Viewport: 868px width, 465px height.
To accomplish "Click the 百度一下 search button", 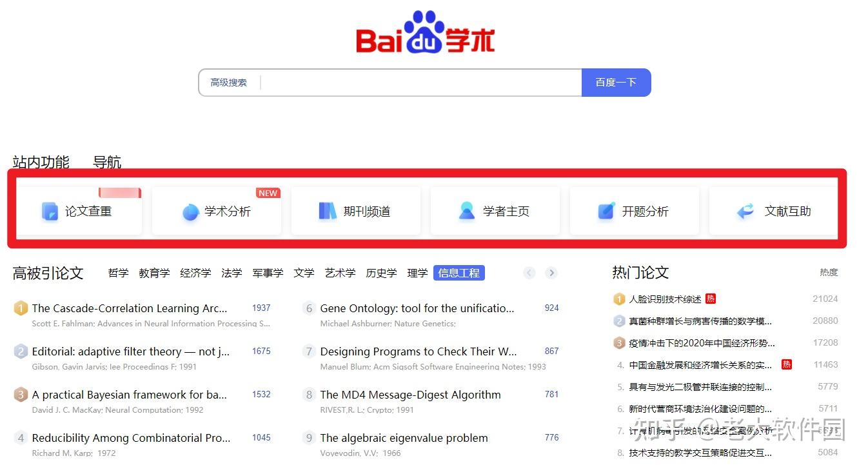I will click(x=616, y=83).
